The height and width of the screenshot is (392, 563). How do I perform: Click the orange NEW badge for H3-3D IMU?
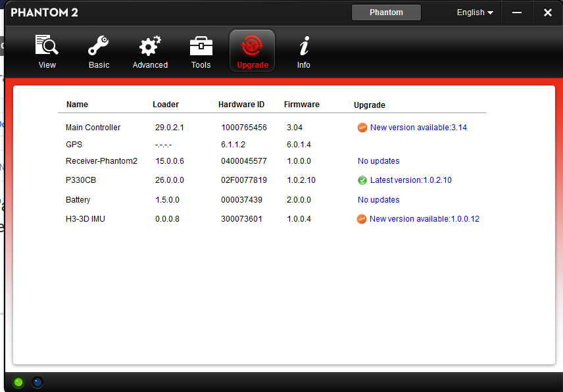pos(362,219)
